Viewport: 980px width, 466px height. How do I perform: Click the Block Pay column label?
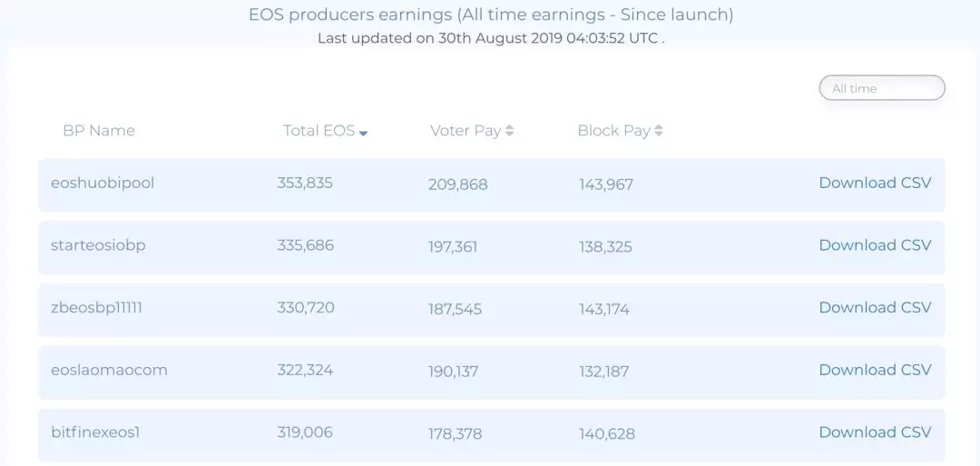coord(613,130)
